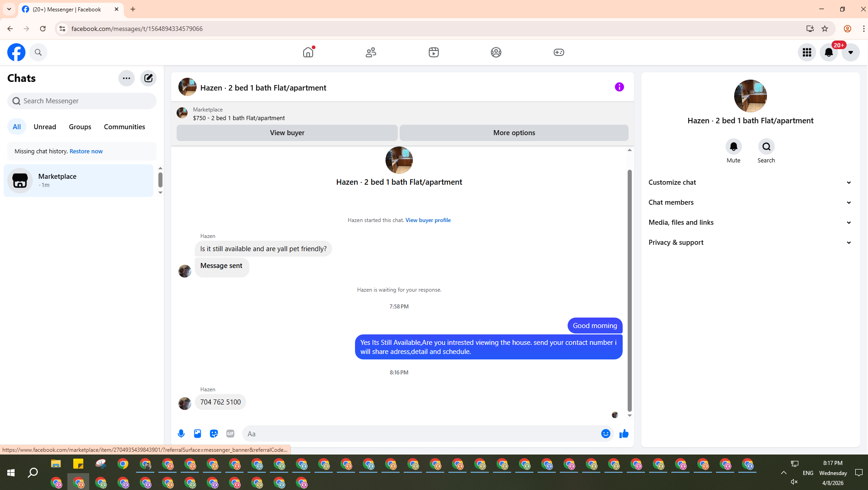Click the listing thumbnail in details panel

point(750,96)
